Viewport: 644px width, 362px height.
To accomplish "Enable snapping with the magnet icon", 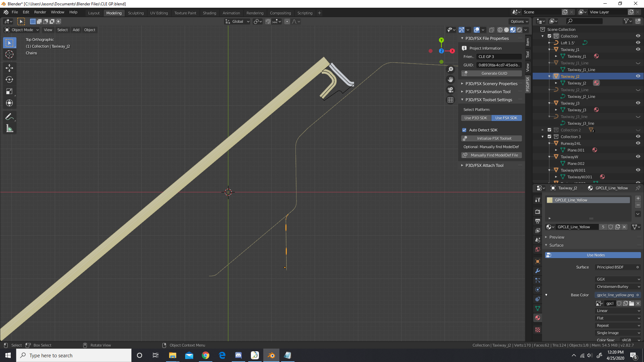I will click(268, 21).
